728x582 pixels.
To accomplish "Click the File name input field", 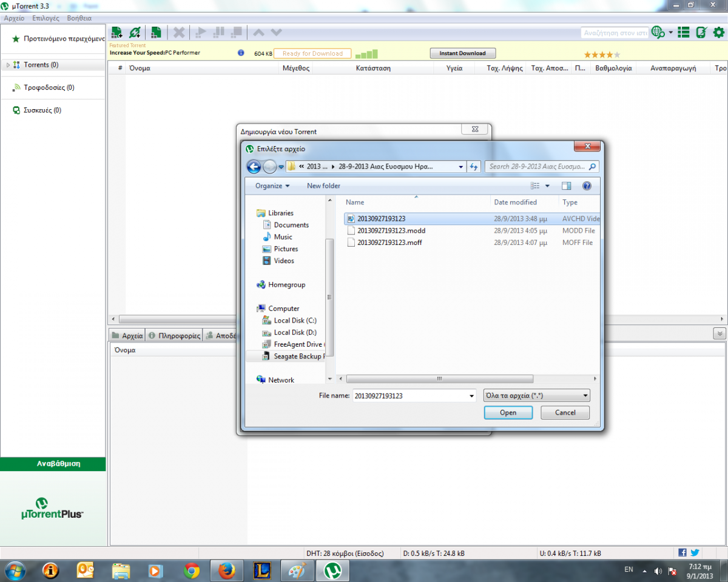I will 410,396.
